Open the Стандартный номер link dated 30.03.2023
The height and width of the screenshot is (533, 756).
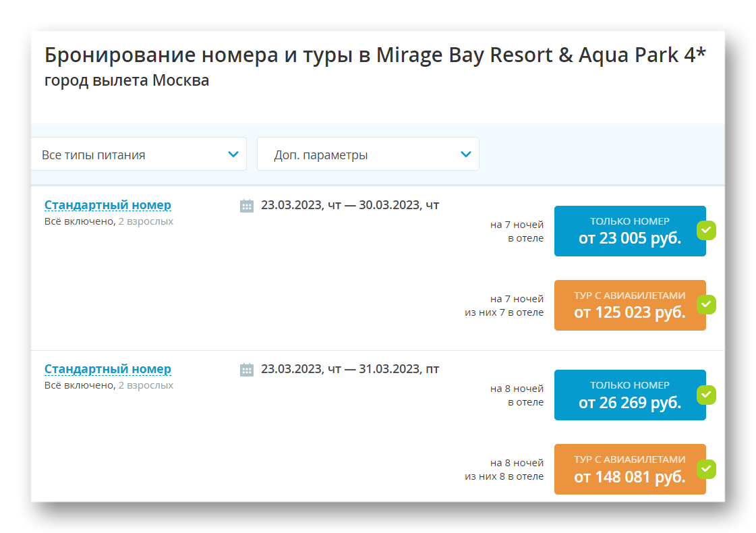tap(107, 205)
